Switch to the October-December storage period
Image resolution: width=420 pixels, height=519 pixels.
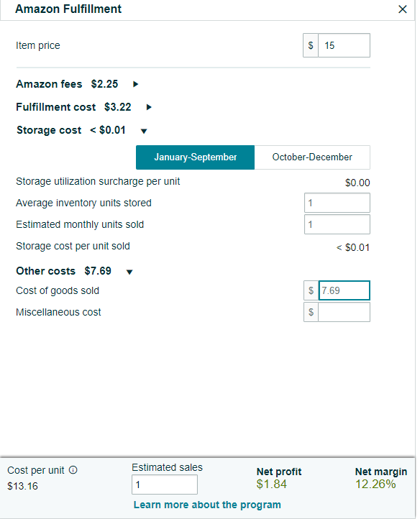point(312,157)
